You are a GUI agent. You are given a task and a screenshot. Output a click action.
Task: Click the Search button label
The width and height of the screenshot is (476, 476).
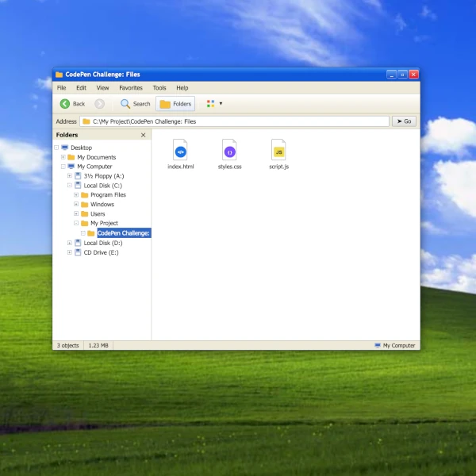click(141, 104)
